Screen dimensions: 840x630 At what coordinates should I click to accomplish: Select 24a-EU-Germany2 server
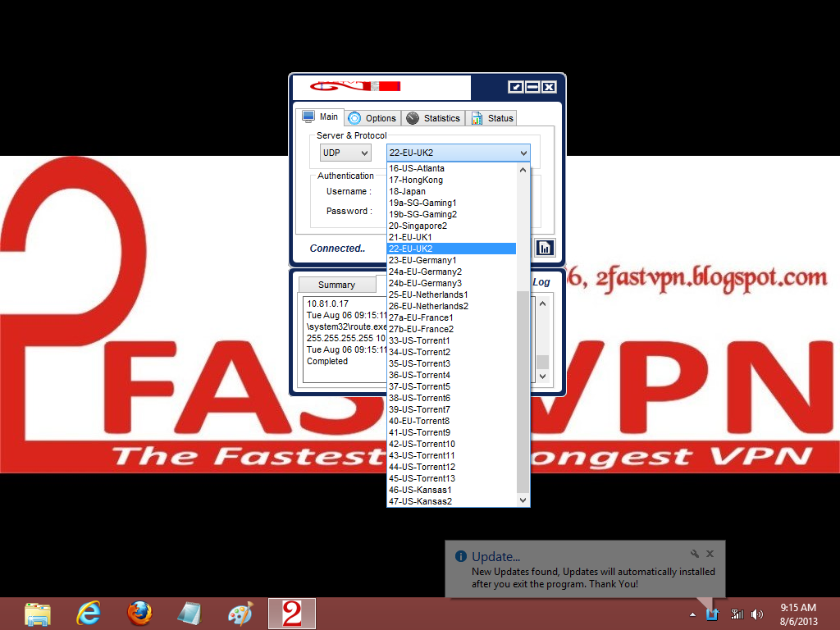coord(451,272)
